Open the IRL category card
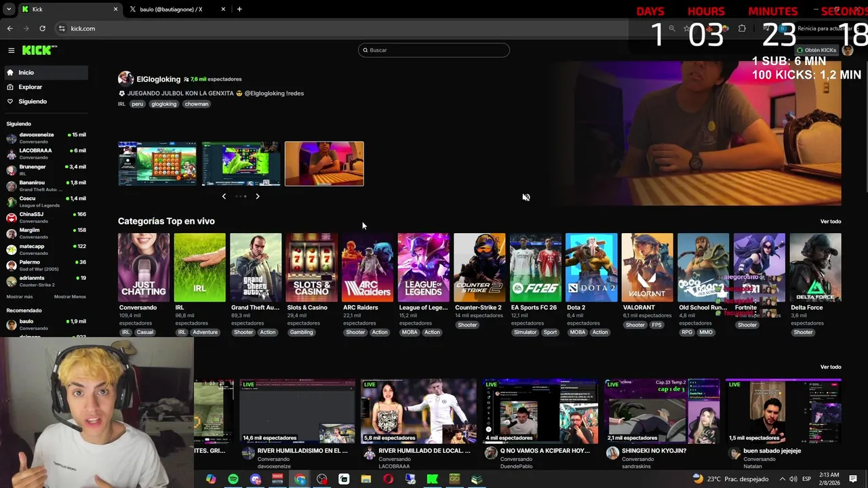The image size is (868, 488). [199, 268]
